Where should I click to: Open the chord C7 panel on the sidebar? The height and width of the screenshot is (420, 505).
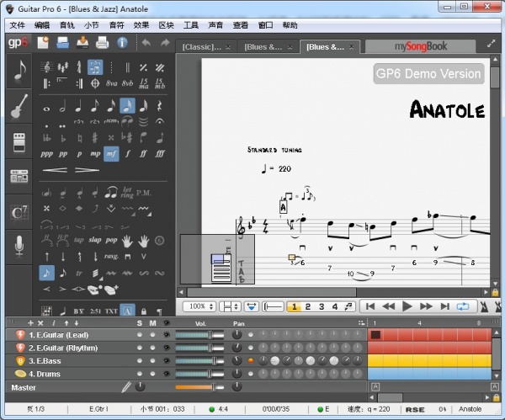(x=19, y=212)
